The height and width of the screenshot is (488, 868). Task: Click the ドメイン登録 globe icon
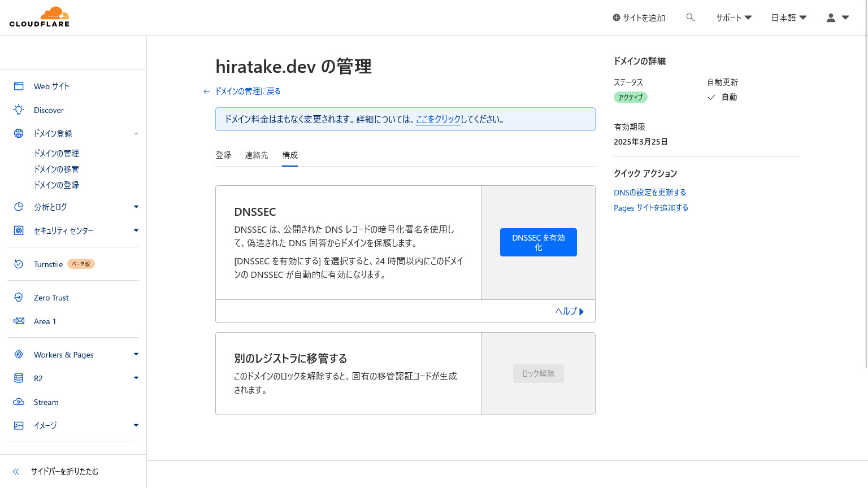point(19,133)
